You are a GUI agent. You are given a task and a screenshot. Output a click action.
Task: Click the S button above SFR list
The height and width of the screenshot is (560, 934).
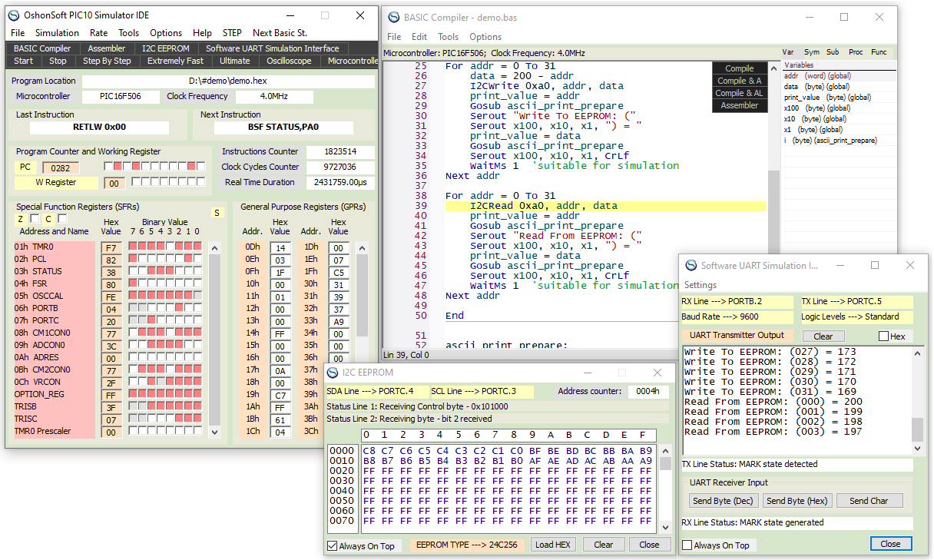217,213
